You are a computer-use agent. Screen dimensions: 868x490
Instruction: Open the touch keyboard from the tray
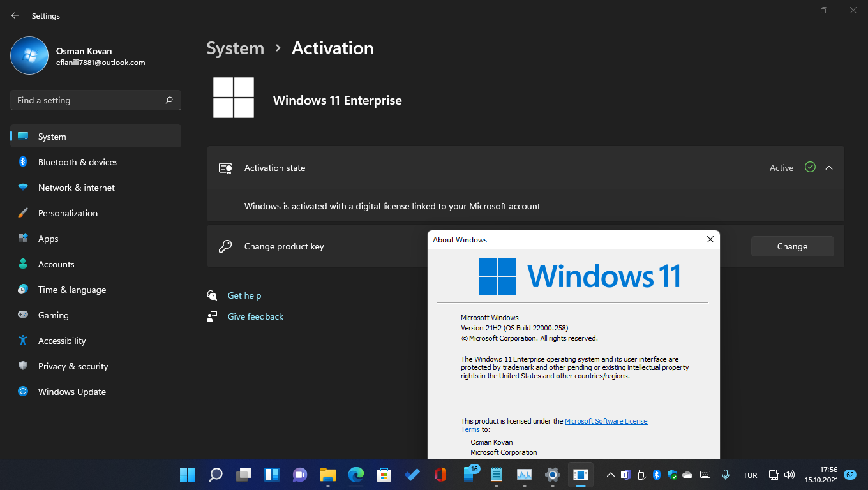click(x=705, y=475)
